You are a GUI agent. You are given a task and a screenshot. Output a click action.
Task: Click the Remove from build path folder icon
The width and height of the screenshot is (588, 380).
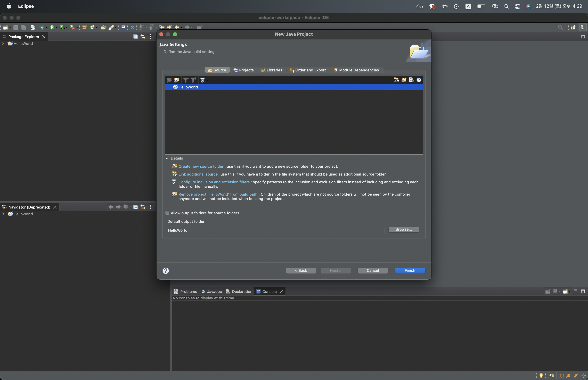(x=177, y=80)
